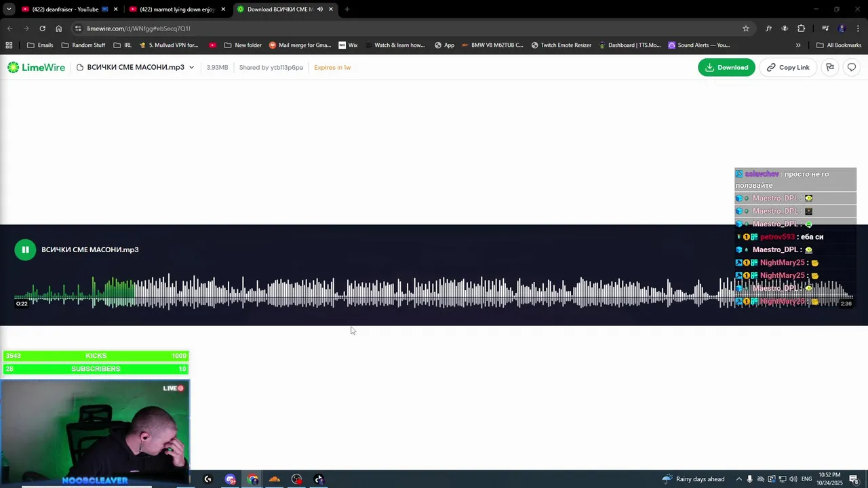This screenshot has height=488, width=868.
Task: Click the 3.93MB file size text
Action: point(217,67)
